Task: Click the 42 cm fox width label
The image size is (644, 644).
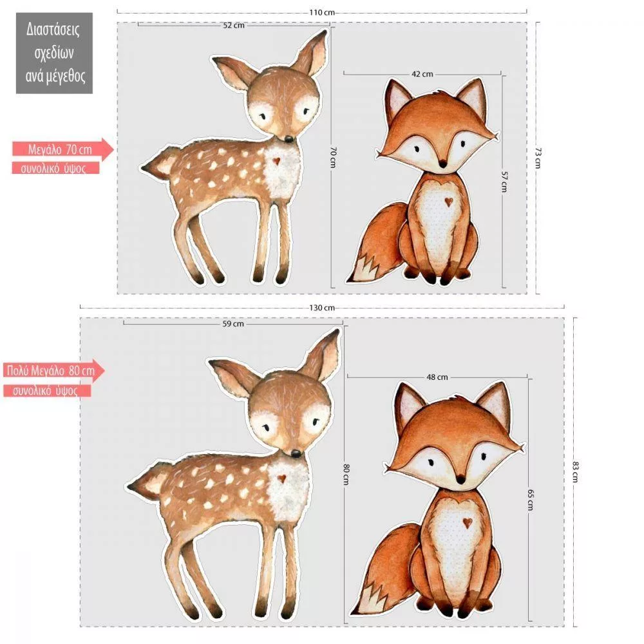Action: [x=422, y=74]
